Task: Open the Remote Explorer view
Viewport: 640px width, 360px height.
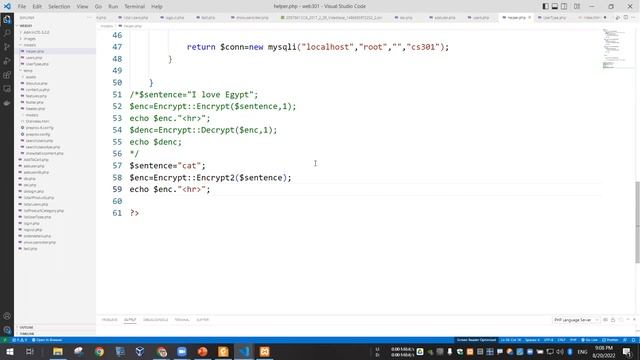Action: point(7,89)
